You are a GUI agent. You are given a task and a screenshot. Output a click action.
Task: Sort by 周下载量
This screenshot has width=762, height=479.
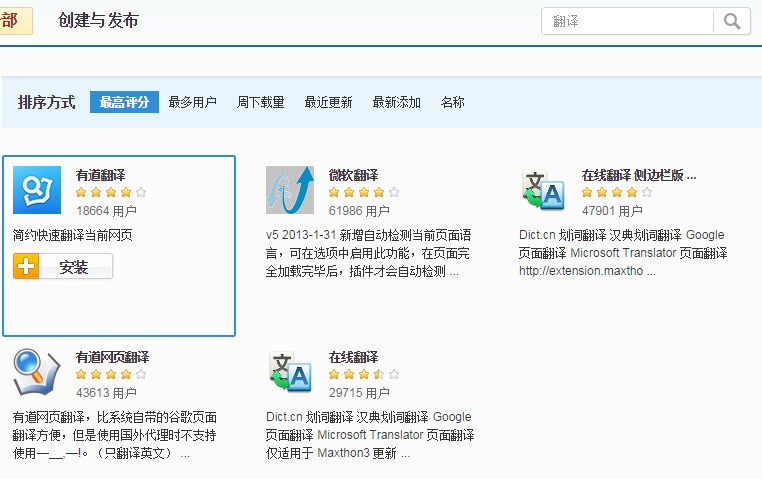coord(260,102)
